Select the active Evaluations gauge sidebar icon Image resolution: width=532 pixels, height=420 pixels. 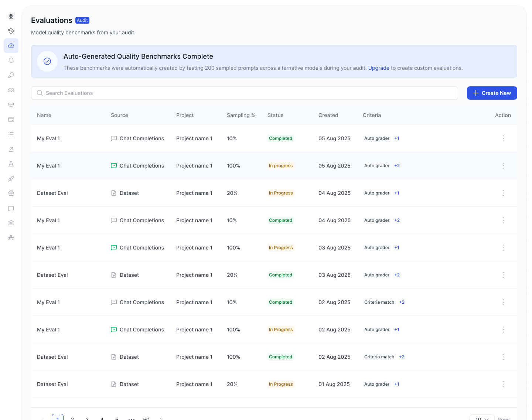pos(11,46)
